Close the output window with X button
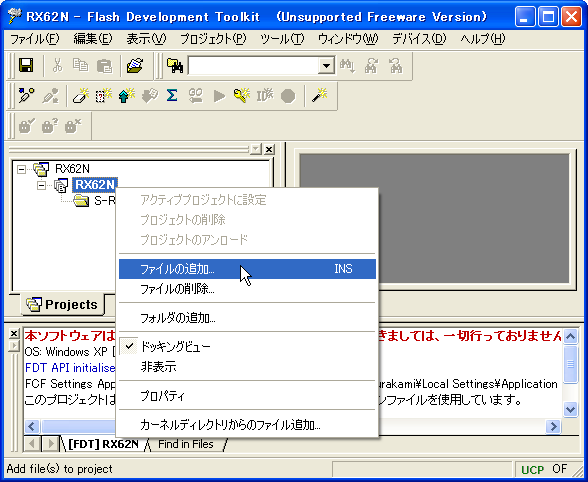This screenshot has height=482, width=588. click(x=14, y=333)
